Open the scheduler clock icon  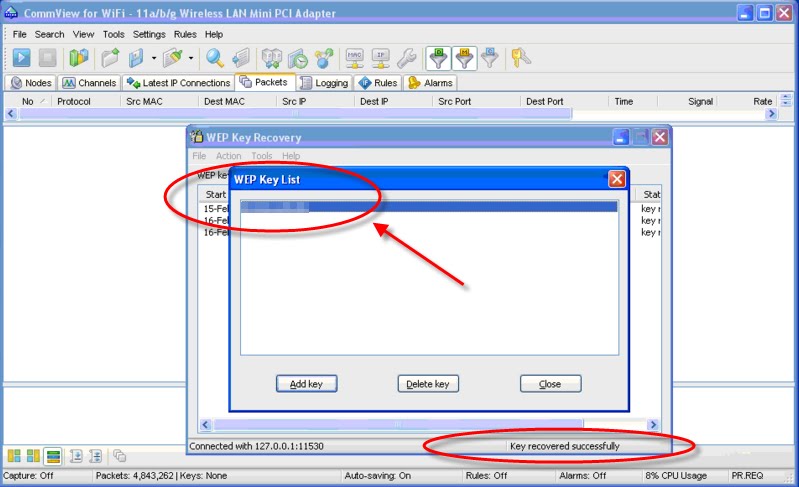click(298, 58)
